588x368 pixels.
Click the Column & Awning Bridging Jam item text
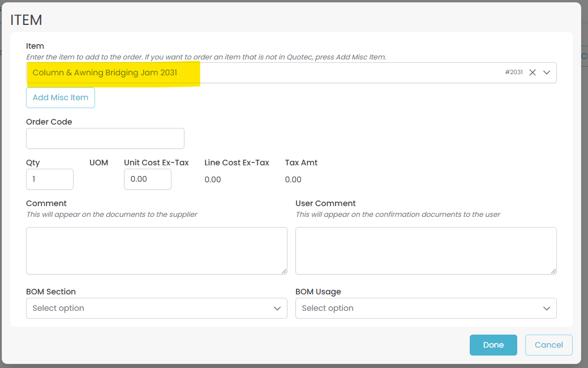(105, 72)
